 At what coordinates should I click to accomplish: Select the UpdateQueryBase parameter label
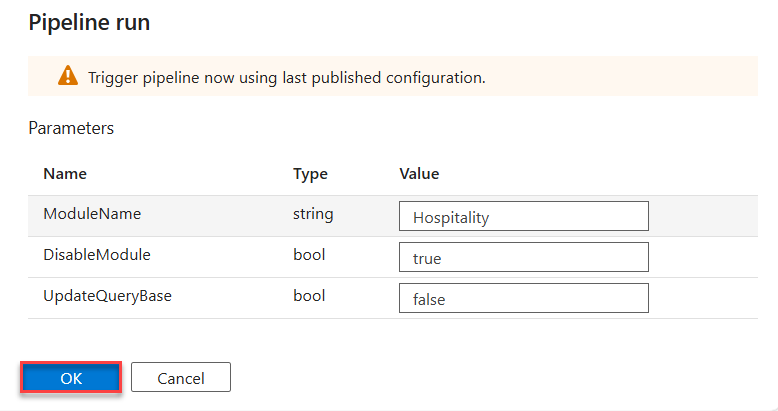[x=107, y=296]
